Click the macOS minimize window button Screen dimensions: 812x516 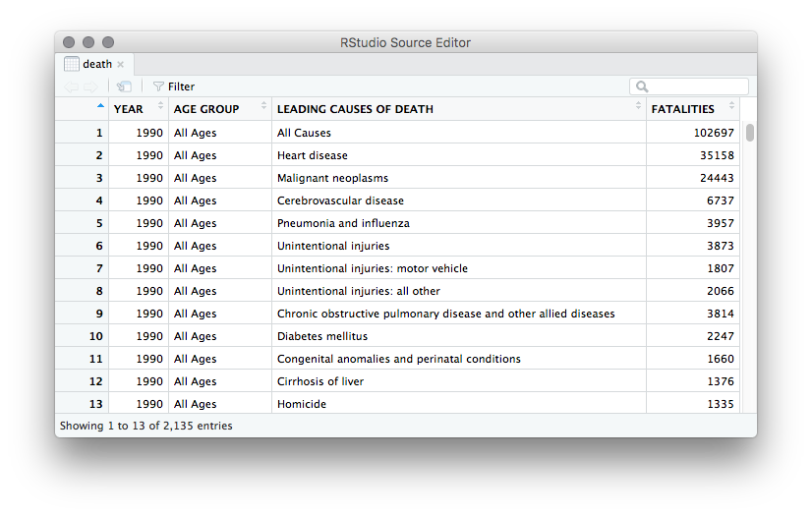click(88, 42)
